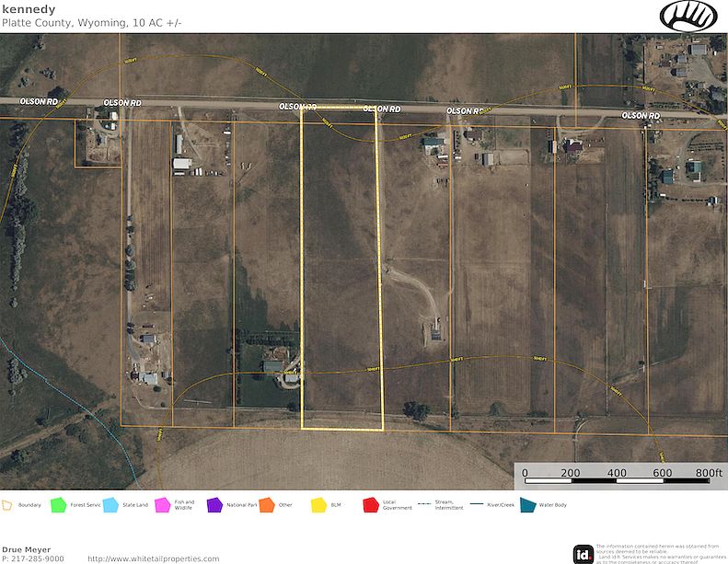
Task: Click the Boundary legend label
Action: click(29, 504)
